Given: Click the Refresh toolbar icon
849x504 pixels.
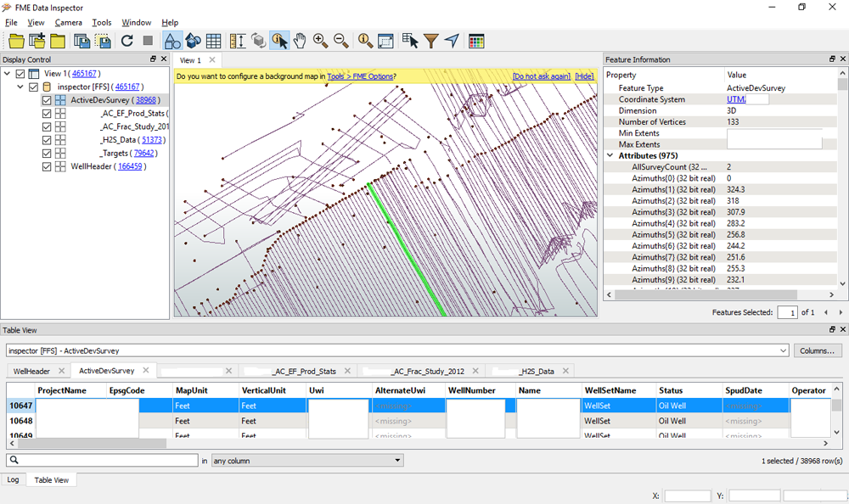Looking at the screenshot, I should tap(127, 41).
